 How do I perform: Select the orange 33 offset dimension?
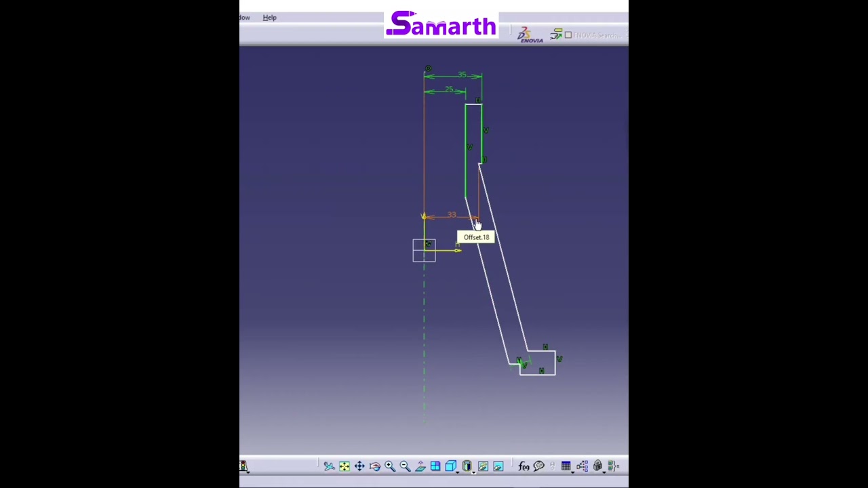click(452, 215)
